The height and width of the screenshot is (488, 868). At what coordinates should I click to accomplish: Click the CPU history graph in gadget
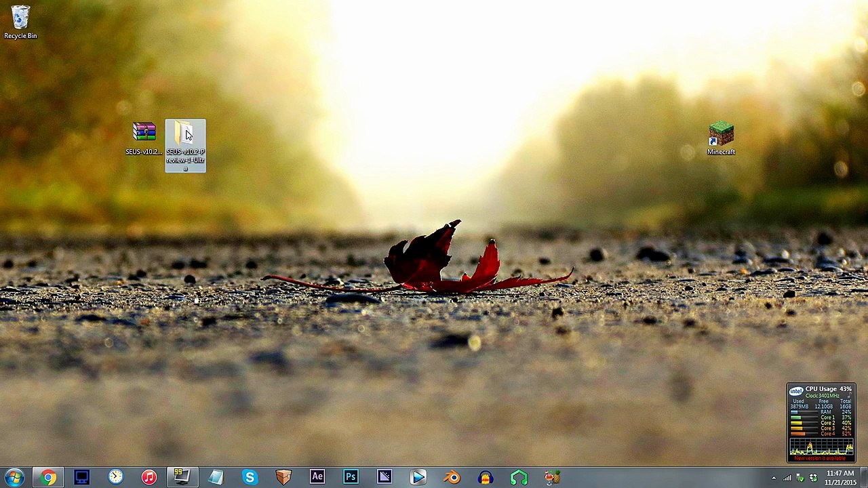821,447
